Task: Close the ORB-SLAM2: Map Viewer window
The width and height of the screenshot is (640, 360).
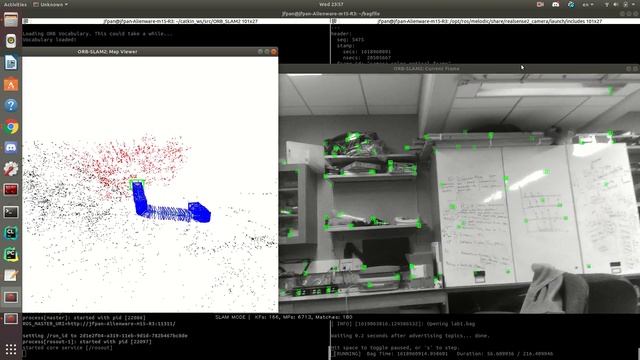Action: (x=274, y=51)
